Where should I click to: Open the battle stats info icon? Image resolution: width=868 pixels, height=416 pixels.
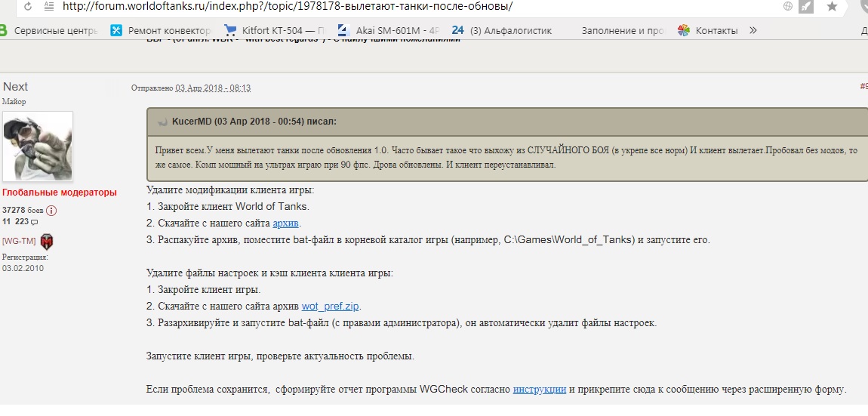pyautogui.click(x=51, y=210)
